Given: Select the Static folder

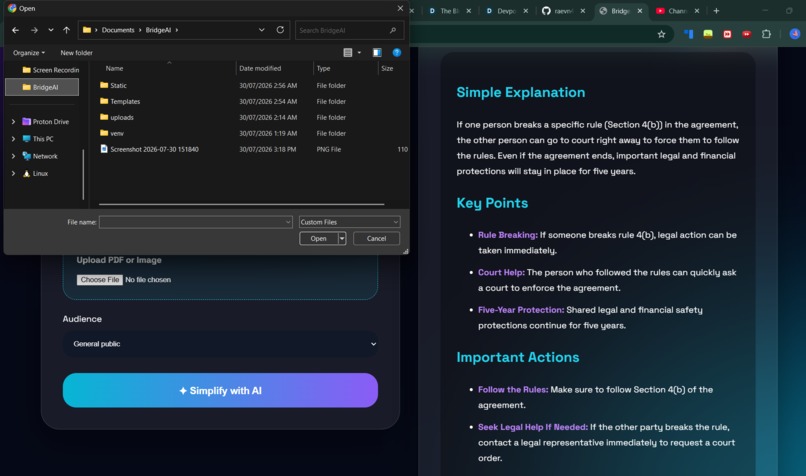Looking at the screenshot, I should click(113, 85).
